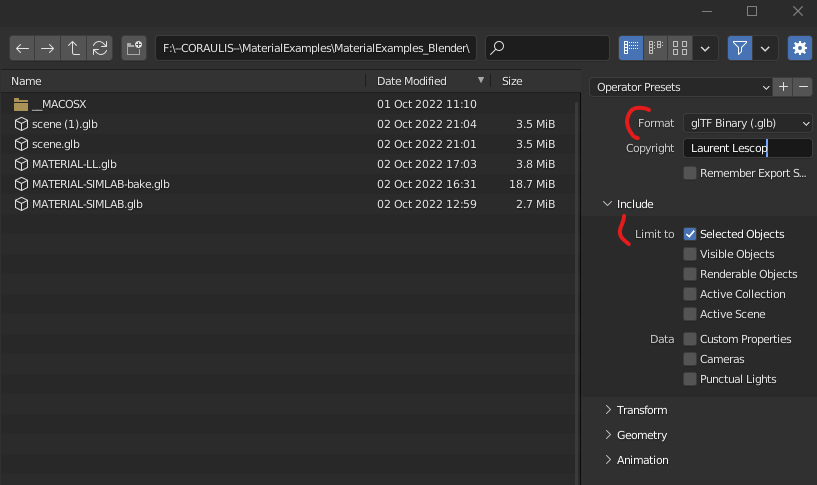This screenshot has width=817, height=485.
Task: Click the search input field
Action: (x=548, y=48)
